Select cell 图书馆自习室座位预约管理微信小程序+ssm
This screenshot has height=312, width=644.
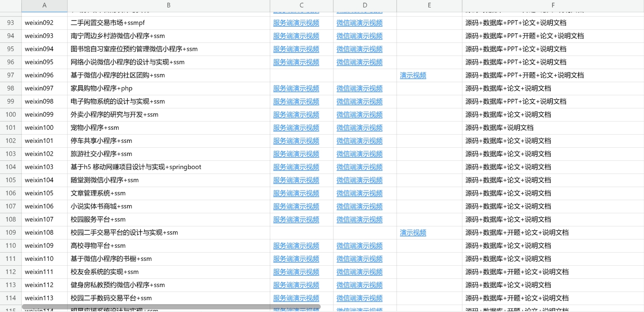click(x=169, y=49)
